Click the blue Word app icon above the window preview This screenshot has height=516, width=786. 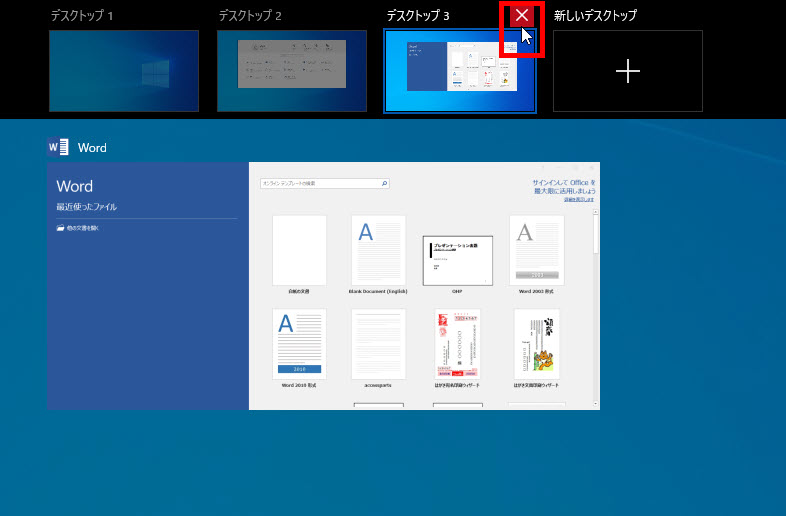pyautogui.click(x=58, y=147)
